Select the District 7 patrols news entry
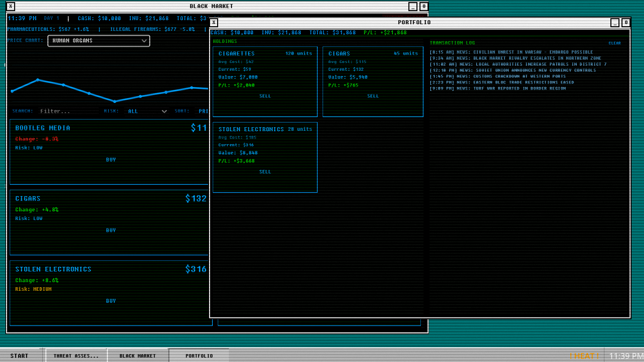Screen dimensions: 644x362 [x=518, y=64]
